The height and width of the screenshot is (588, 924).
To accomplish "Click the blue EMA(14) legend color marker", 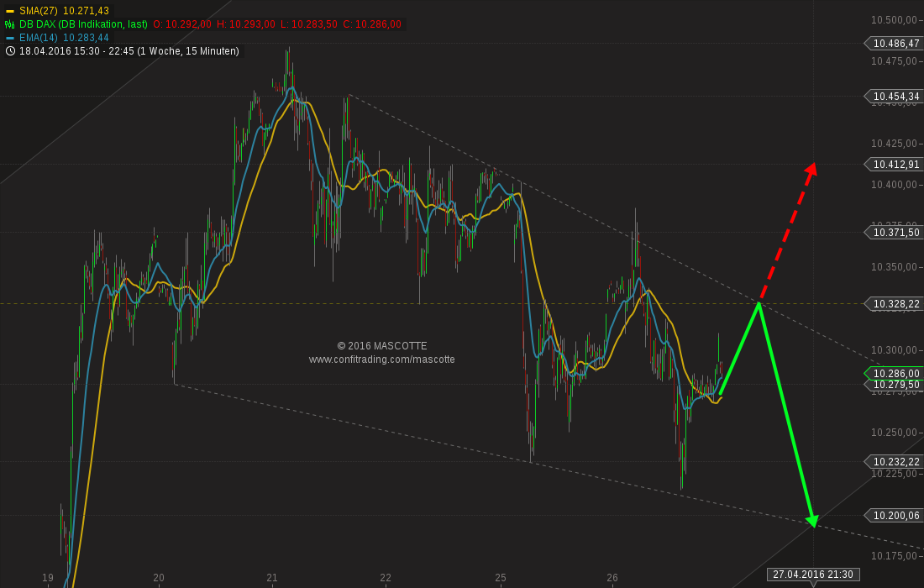I will coord(9,39).
